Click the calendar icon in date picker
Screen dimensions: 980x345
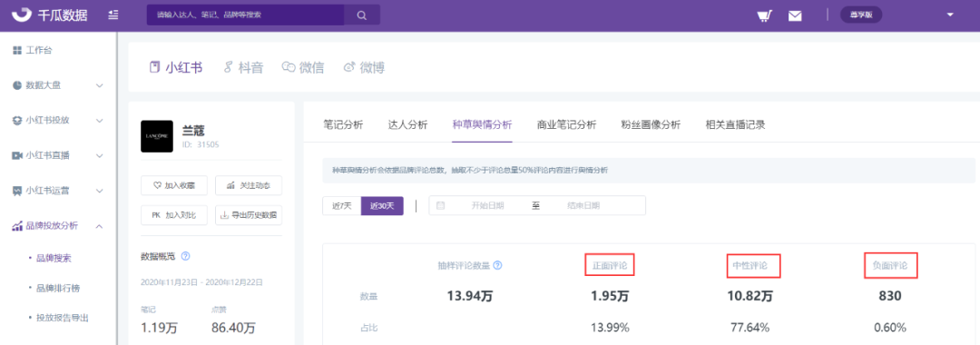[x=441, y=205]
